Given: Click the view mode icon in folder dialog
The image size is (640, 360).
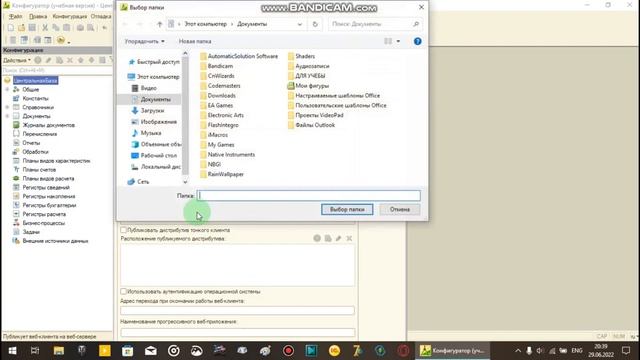Looking at the screenshot, I should [388, 41].
